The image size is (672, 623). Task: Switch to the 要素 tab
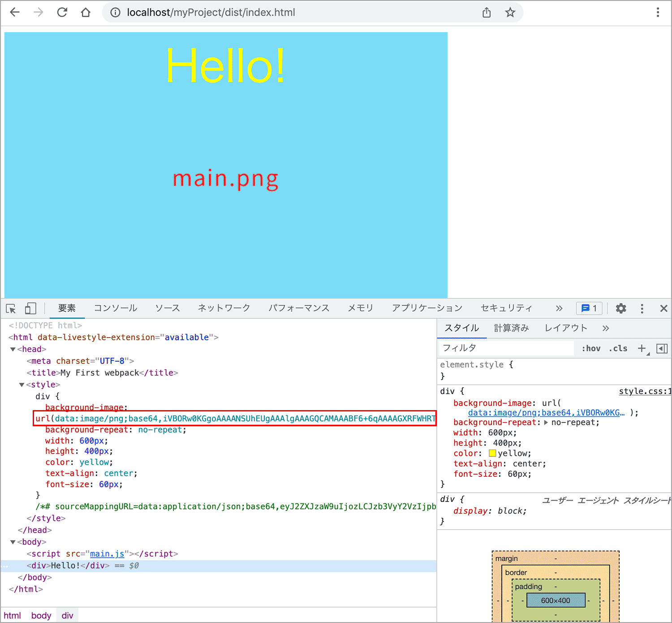tap(67, 308)
